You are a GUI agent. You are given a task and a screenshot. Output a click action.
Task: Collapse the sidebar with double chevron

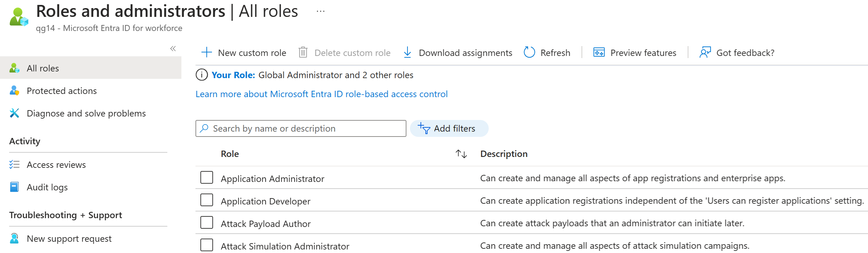pos(173,49)
